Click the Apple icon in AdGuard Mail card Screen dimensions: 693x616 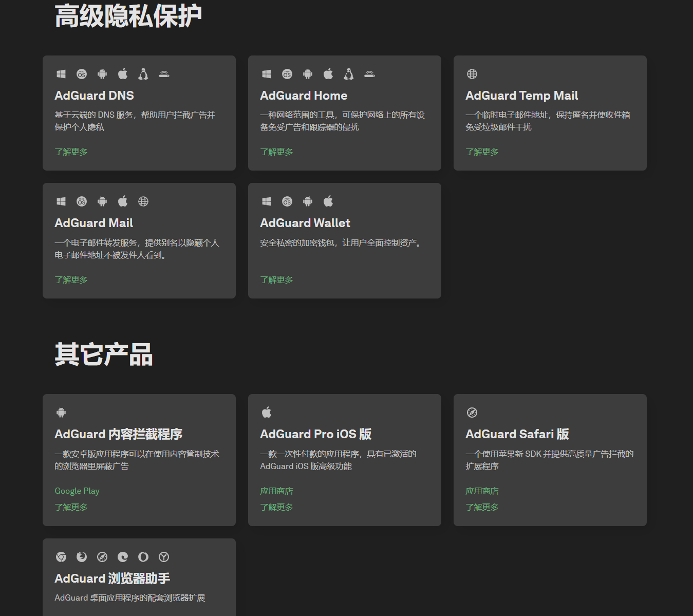pyautogui.click(x=123, y=201)
